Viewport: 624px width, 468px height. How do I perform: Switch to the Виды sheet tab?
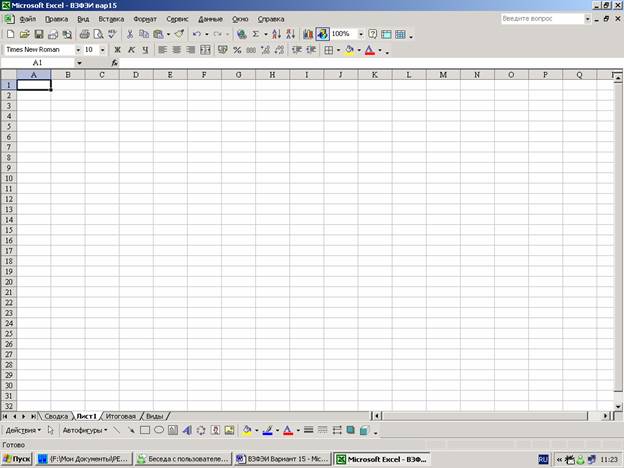pyautogui.click(x=155, y=416)
